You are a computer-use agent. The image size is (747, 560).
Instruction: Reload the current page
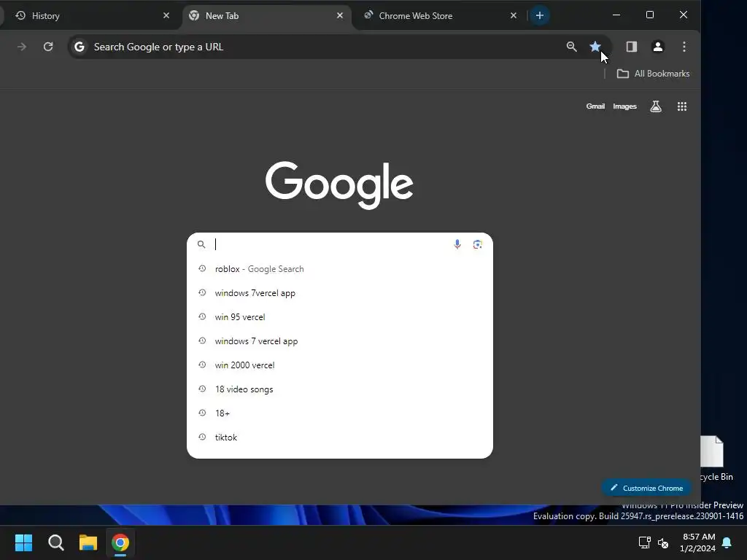click(x=48, y=47)
